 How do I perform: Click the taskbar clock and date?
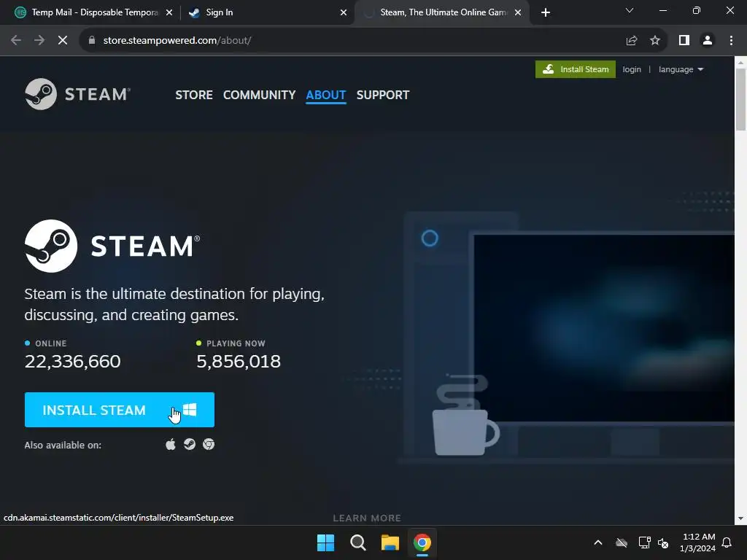(698, 542)
